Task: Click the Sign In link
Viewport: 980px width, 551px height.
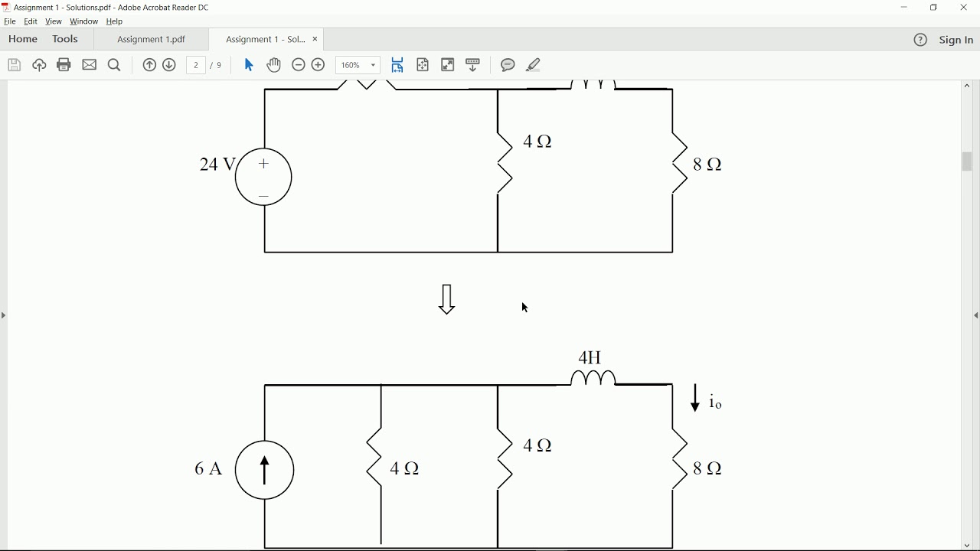Action: click(x=957, y=40)
